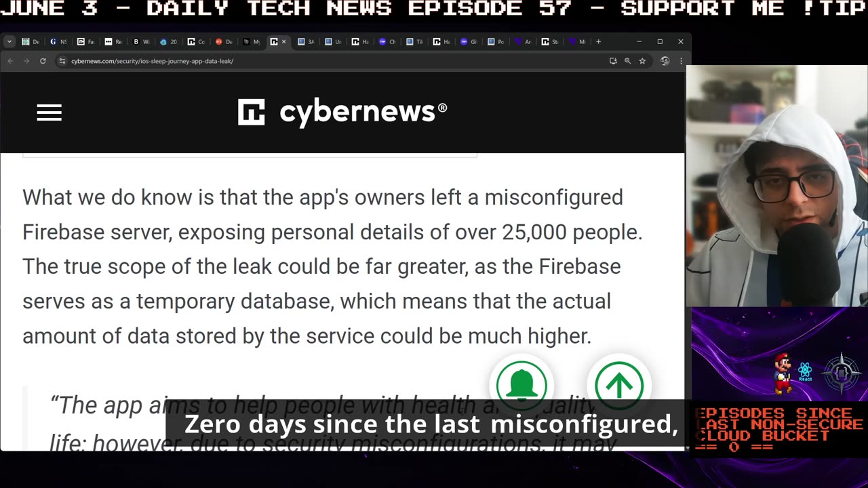Click the green scroll-to-top arrow icon
Screen dimensions: 868x488
pos(618,384)
